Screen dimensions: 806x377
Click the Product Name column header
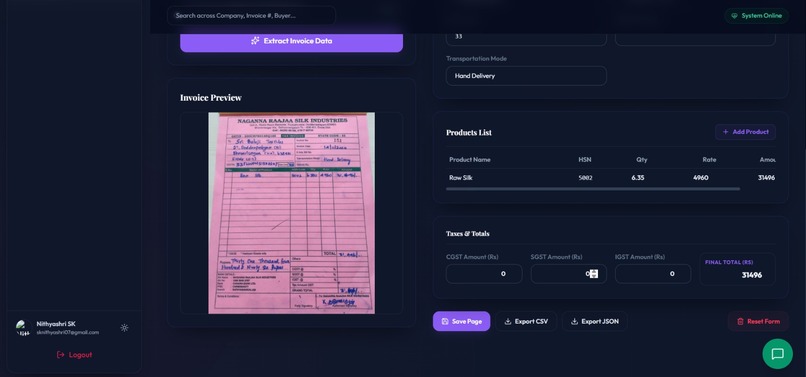[x=470, y=159]
